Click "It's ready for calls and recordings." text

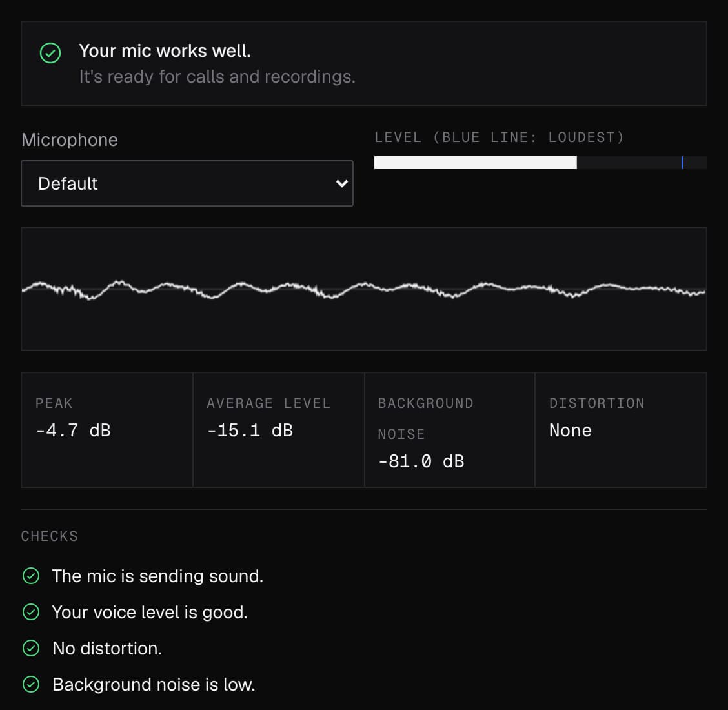[x=217, y=77]
